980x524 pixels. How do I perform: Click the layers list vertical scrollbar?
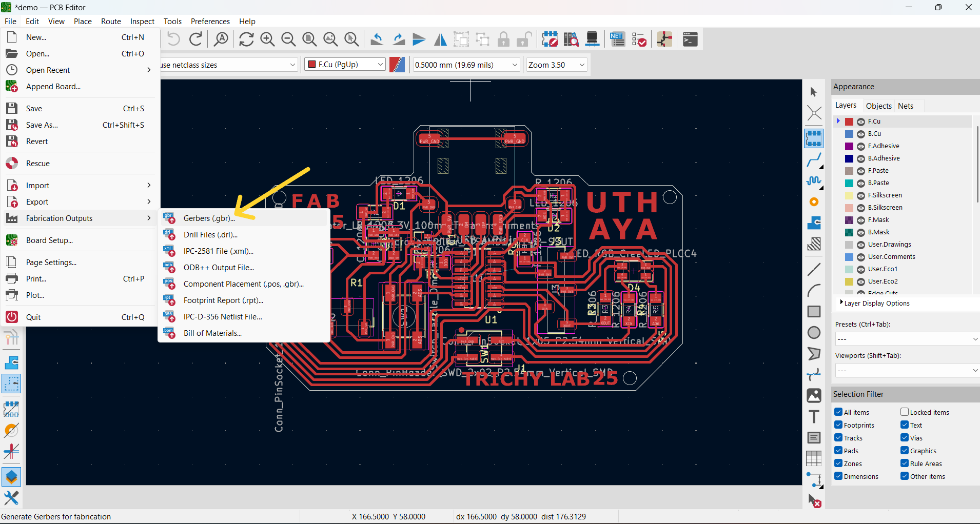pos(977,164)
